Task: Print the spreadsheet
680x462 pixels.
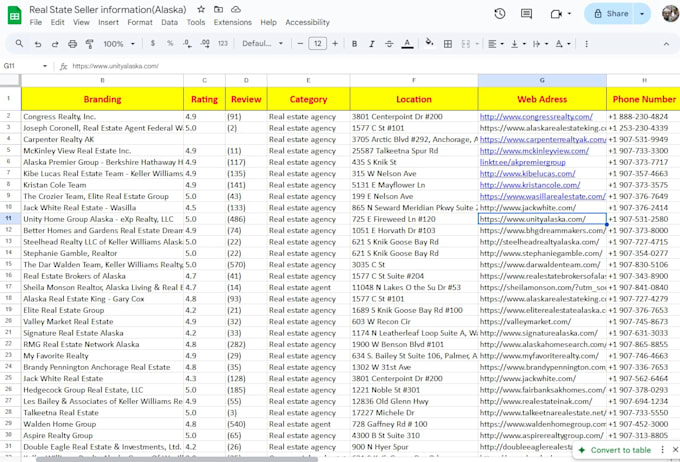Action: click(72, 44)
